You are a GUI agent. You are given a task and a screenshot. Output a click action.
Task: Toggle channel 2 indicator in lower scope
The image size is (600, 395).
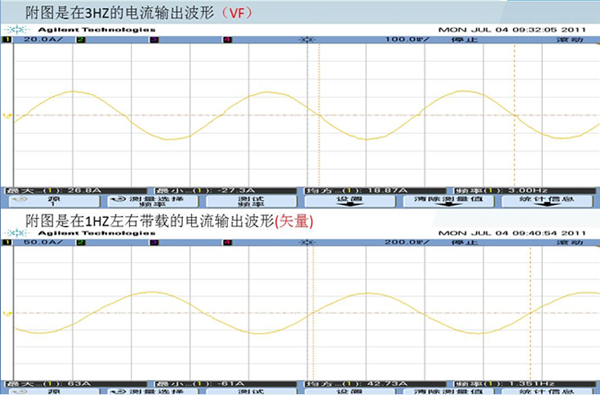(x=81, y=242)
